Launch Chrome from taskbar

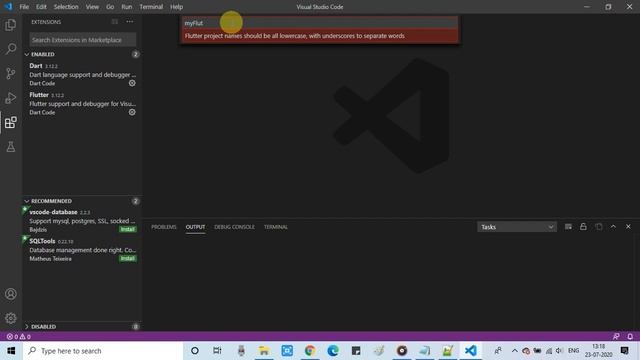310,351
